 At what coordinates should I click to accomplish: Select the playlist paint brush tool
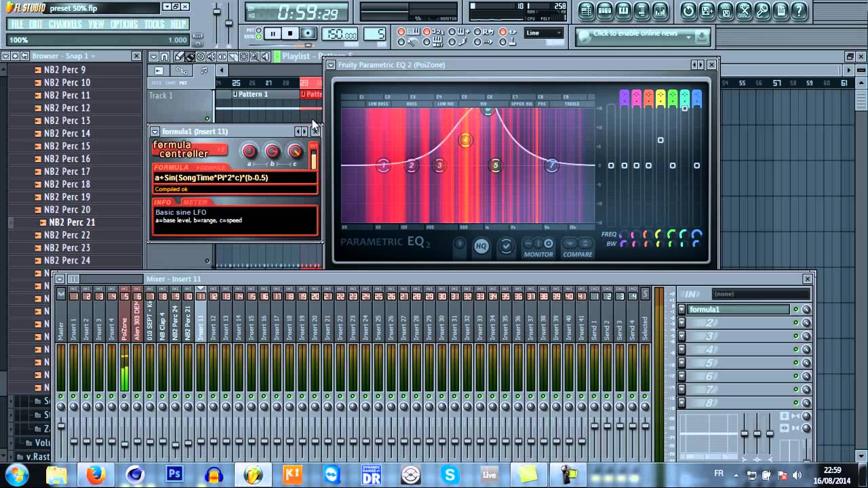pyautogui.click(x=190, y=57)
